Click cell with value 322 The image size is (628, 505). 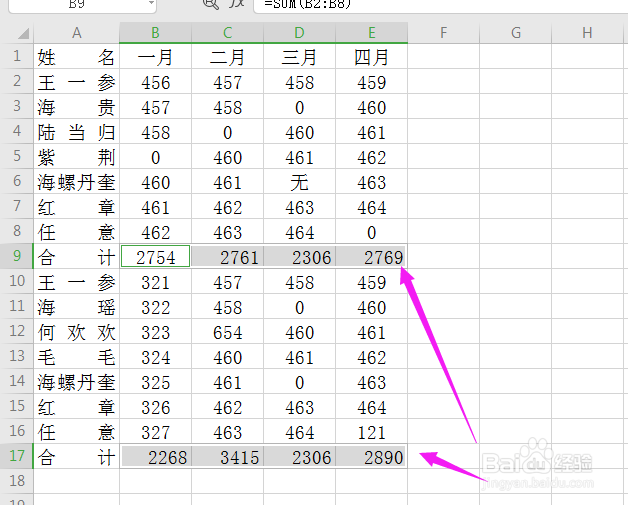[x=155, y=307]
